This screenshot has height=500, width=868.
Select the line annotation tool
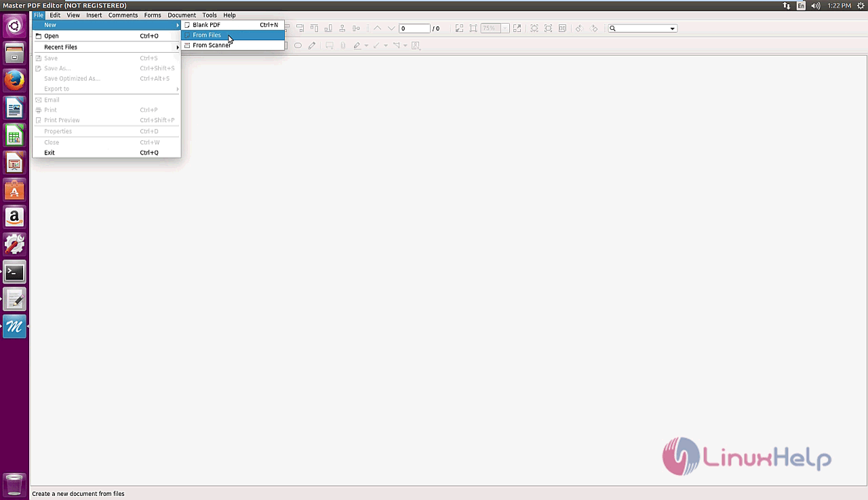click(x=376, y=45)
